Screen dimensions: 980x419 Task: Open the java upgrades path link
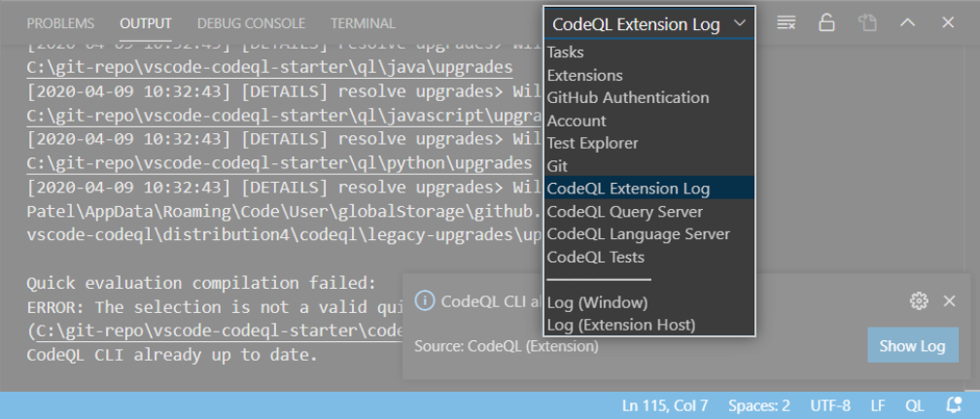(269, 67)
